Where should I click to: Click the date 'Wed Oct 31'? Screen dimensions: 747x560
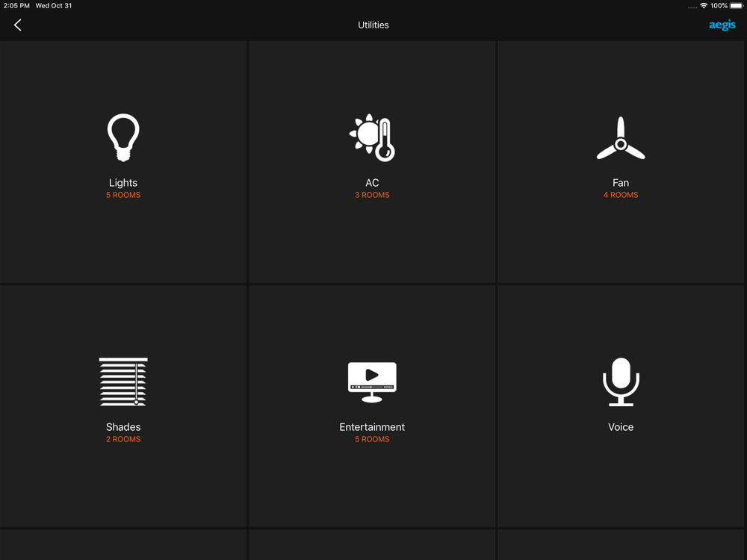[x=54, y=6]
